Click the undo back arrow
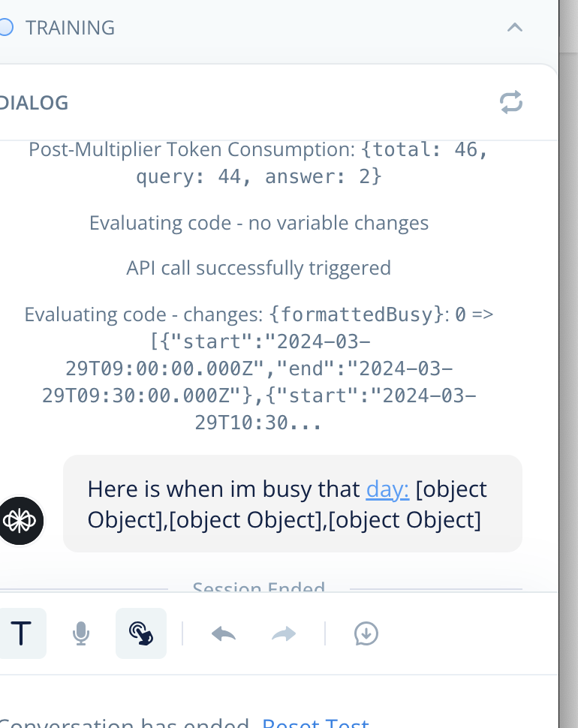Viewport: 578px width, 728px height. point(223,633)
